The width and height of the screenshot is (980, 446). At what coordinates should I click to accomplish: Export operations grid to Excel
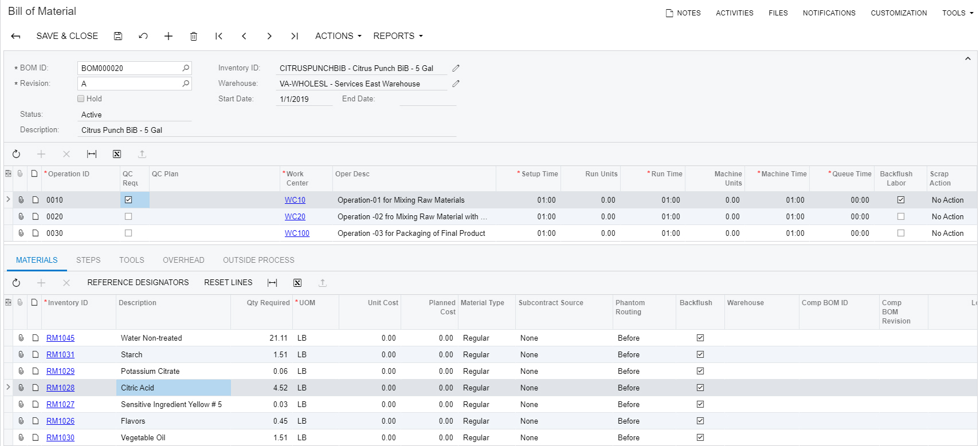(x=117, y=154)
